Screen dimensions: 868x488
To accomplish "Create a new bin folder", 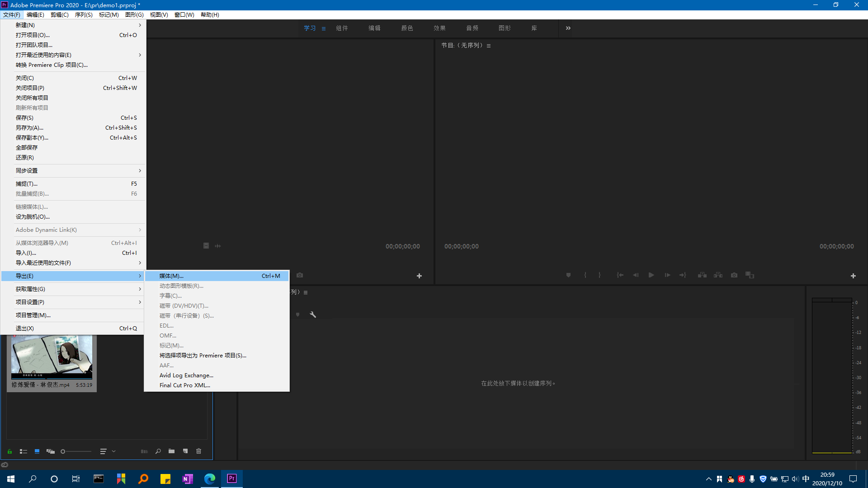I will point(171,451).
